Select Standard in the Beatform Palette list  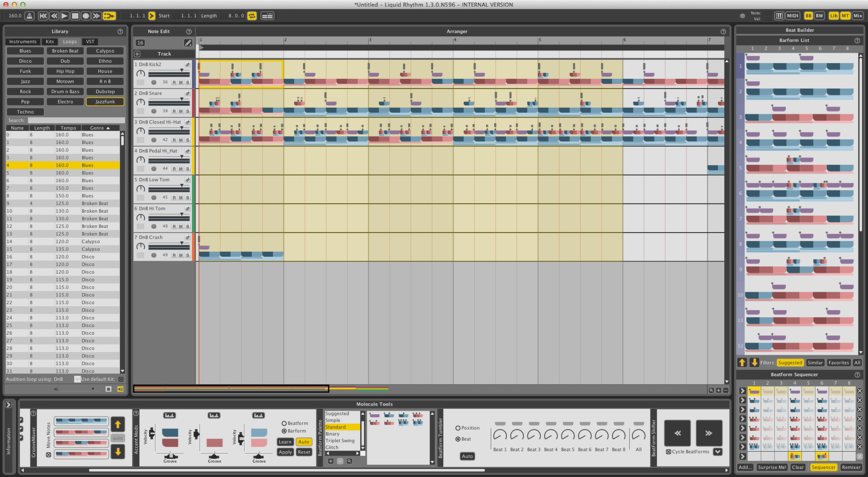click(335, 427)
